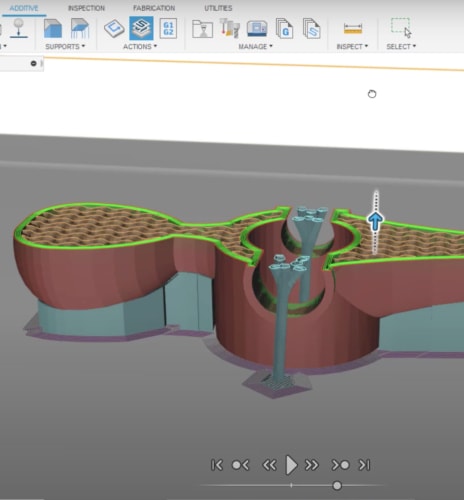Expand the Select dropdown
Screen dimensions: 464x500
pyautogui.click(x=401, y=47)
